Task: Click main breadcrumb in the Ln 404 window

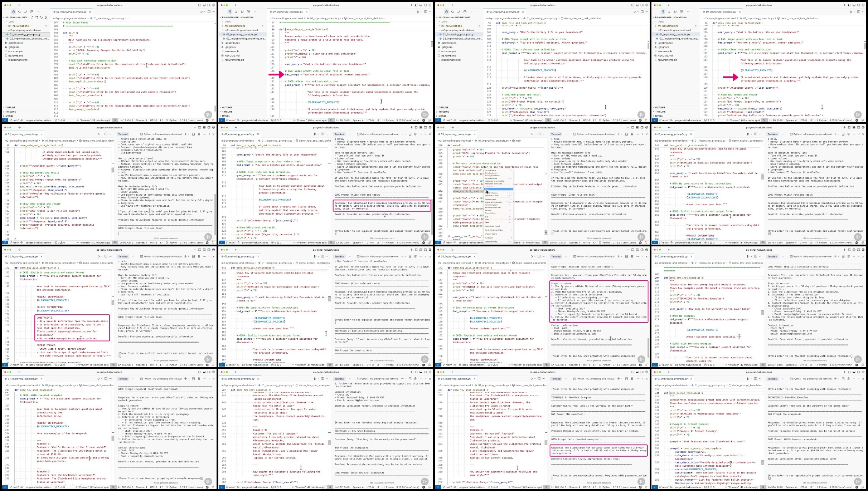Action: (517, 141)
